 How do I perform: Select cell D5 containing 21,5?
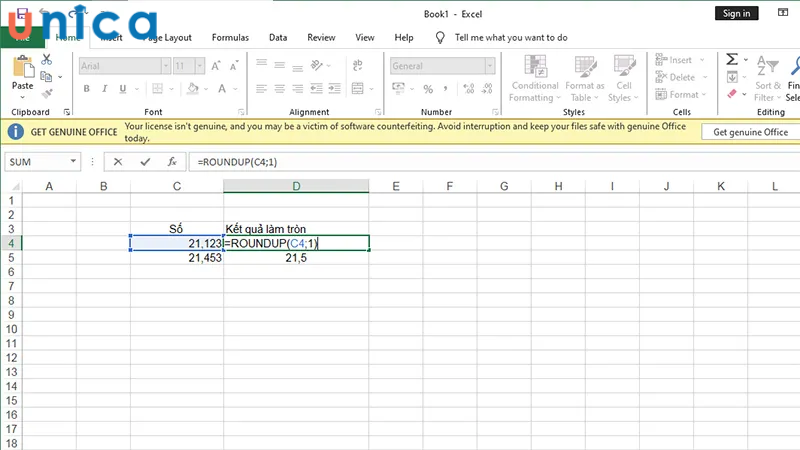point(296,257)
